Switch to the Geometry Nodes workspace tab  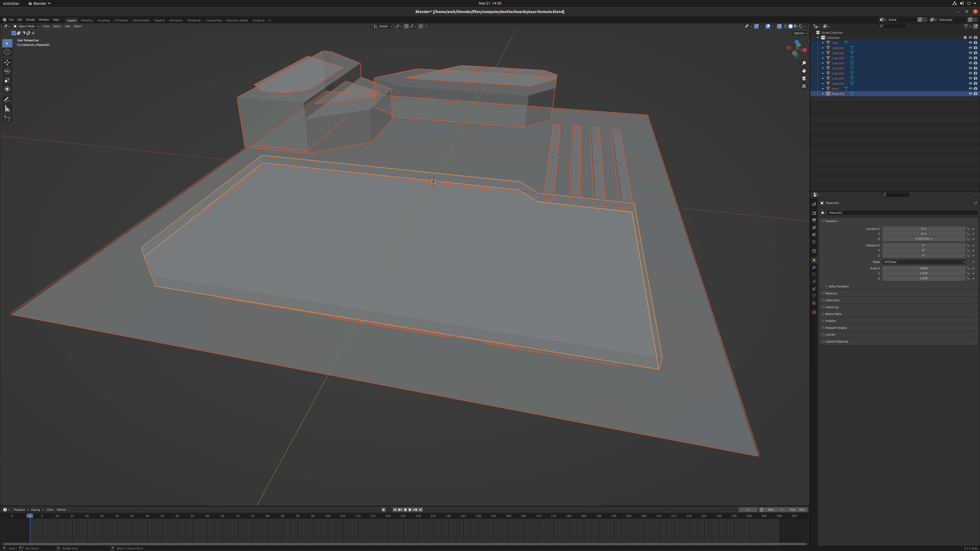[237, 20]
